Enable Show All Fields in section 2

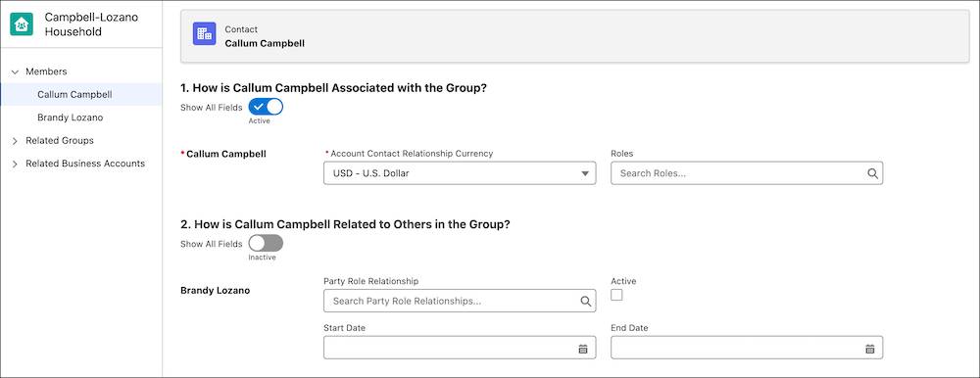pyautogui.click(x=266, y=243)
